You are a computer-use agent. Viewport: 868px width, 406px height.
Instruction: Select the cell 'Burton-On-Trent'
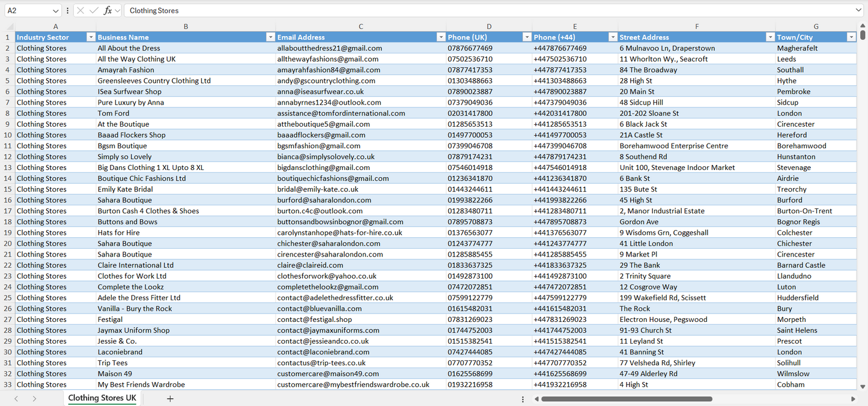[x=816, y=211]
